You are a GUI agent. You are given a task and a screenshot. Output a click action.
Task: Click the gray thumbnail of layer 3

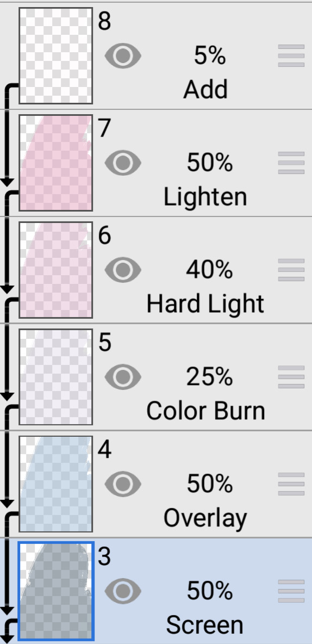click(56, 591)
